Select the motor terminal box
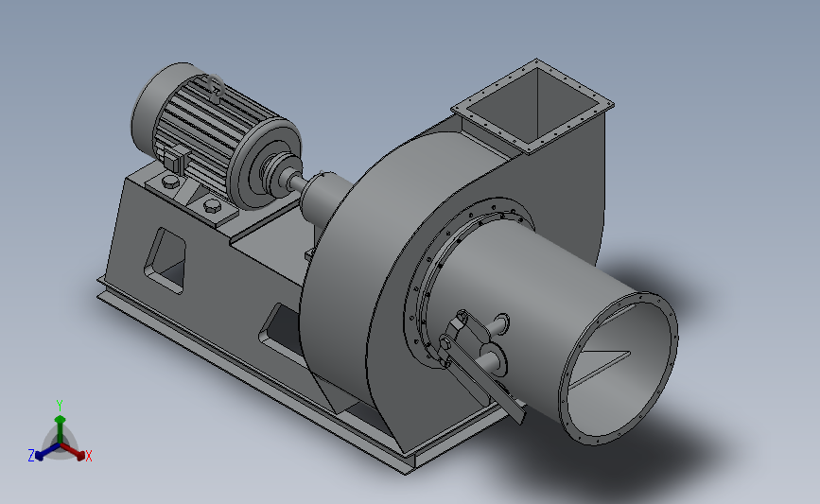The width and height of the screenshot is (820, 504). click(177, 159)
